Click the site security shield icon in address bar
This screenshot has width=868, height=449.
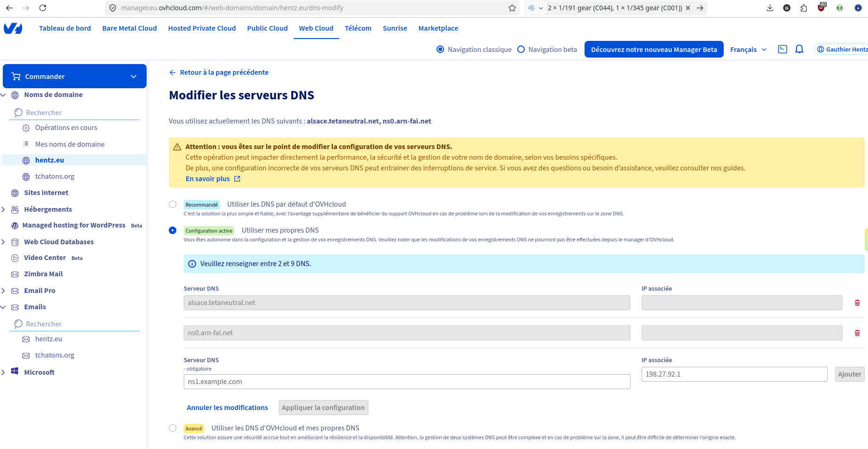coord(113,8)
